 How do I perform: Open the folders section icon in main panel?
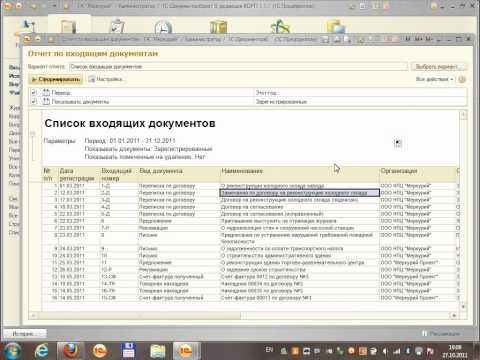[218, 27]
